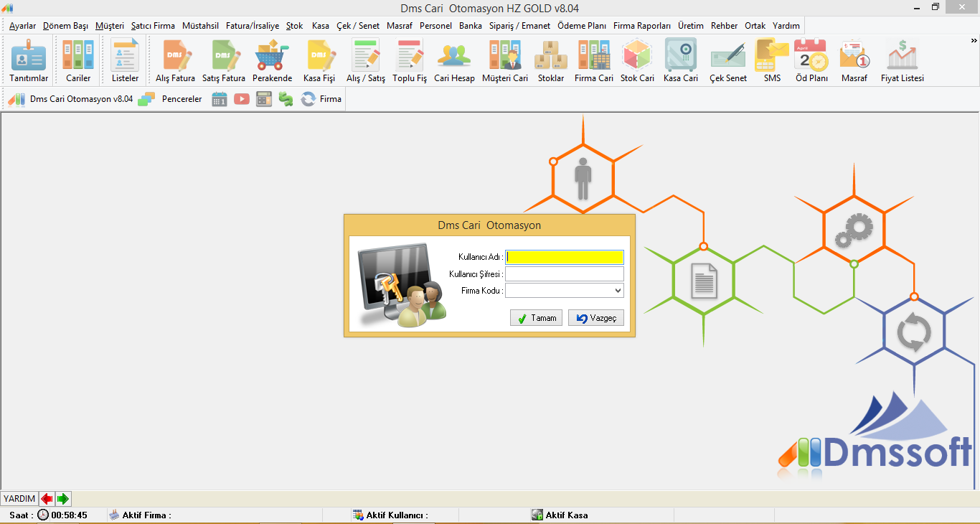Open the Müstahsil menu
Screen dimensions: 980x524
coord(200,26)
